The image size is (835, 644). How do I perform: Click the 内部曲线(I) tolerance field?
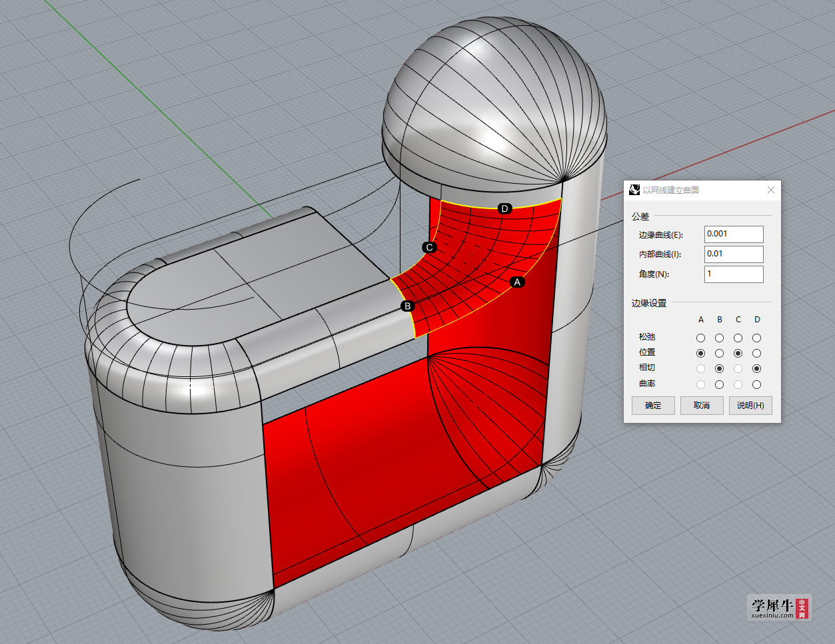point(734,254)
